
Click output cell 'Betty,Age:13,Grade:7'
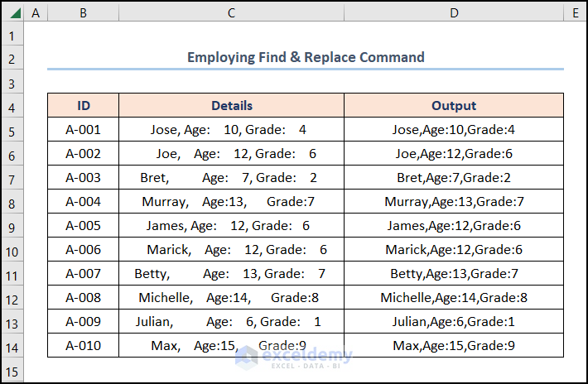(x=454, y=274)
